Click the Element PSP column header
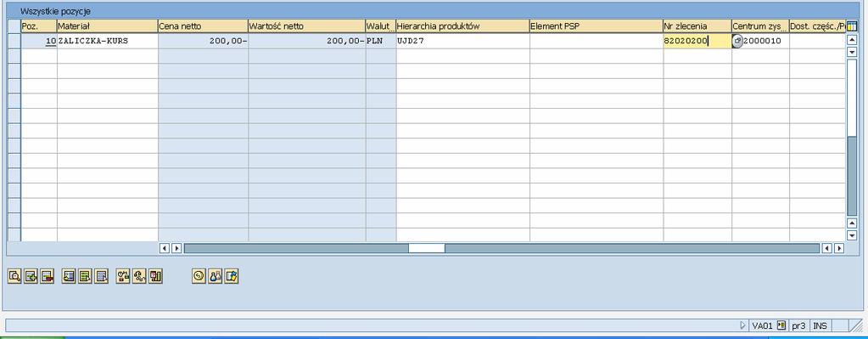 tap(596, 26)
